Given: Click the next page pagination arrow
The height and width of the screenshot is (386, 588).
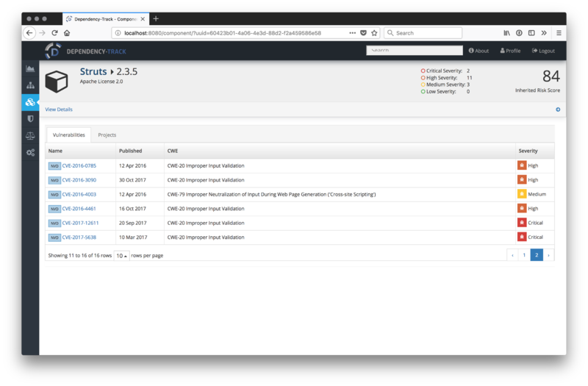Looking at the screenshot, I should tap(548, 255).
